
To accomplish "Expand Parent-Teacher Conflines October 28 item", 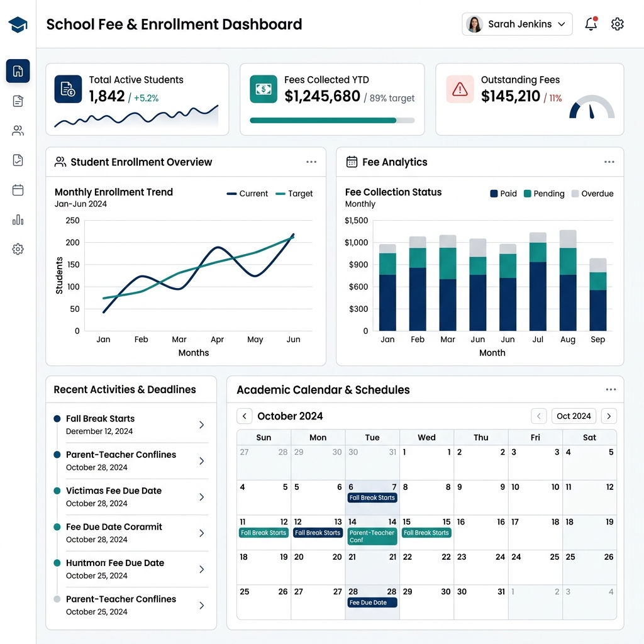I will tap(202, 461).
